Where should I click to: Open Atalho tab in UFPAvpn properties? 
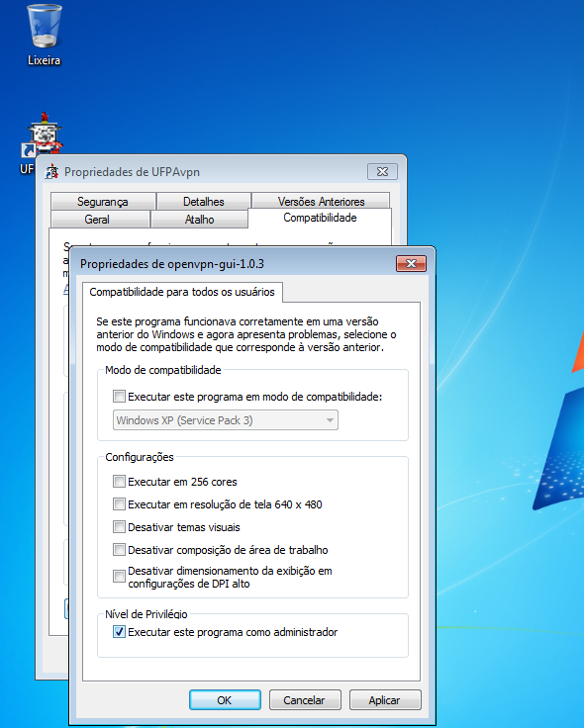[x=199, y=220]
